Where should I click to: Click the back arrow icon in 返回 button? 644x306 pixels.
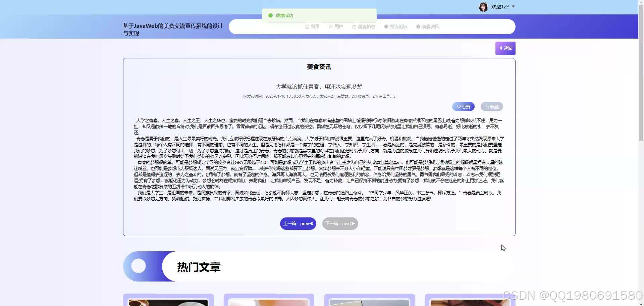(501, 48)
